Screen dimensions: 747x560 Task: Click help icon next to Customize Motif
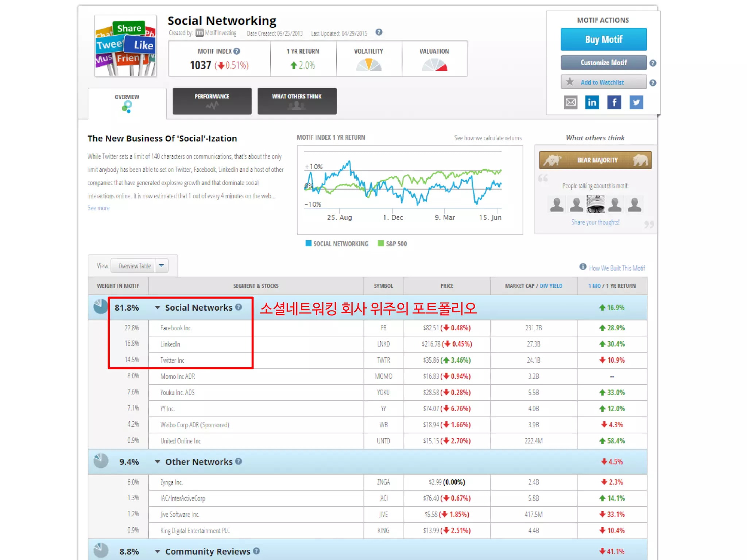pos(653,63)
